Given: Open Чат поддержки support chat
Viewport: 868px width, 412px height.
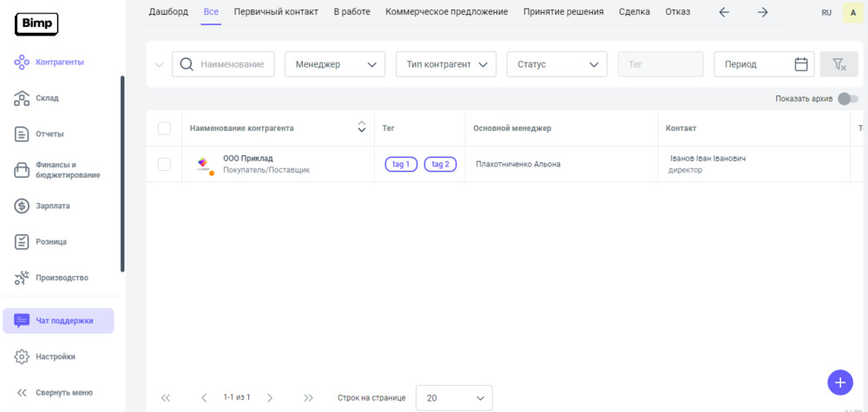Looking at the screenshot, I should [58, 320].
